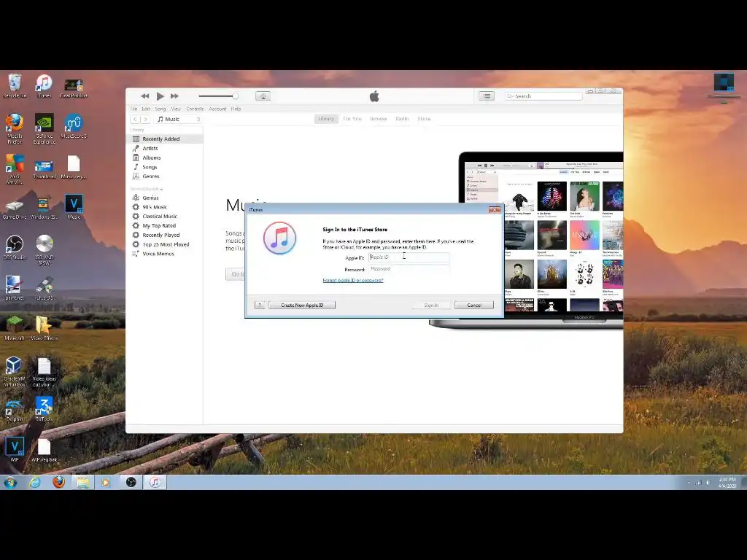Open the Windows Start menu orb
747x560 pixels.
10,483
